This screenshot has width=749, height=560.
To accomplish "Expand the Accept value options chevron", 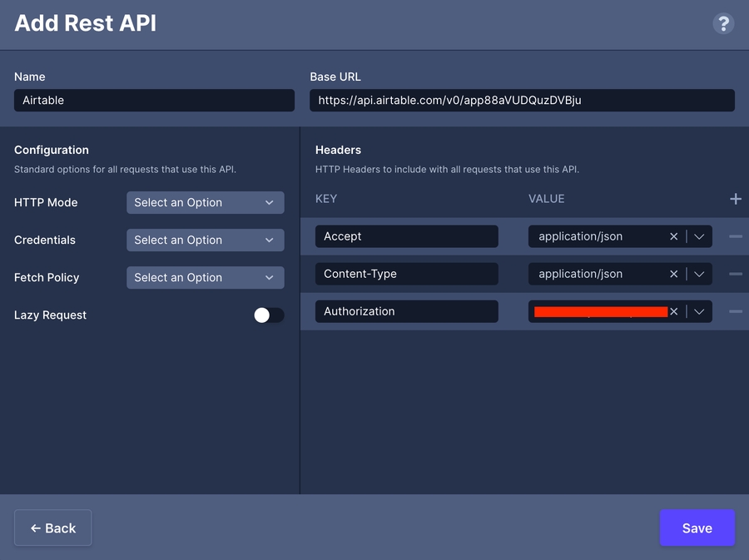I will pyautogui.click(x=699, y=236).
